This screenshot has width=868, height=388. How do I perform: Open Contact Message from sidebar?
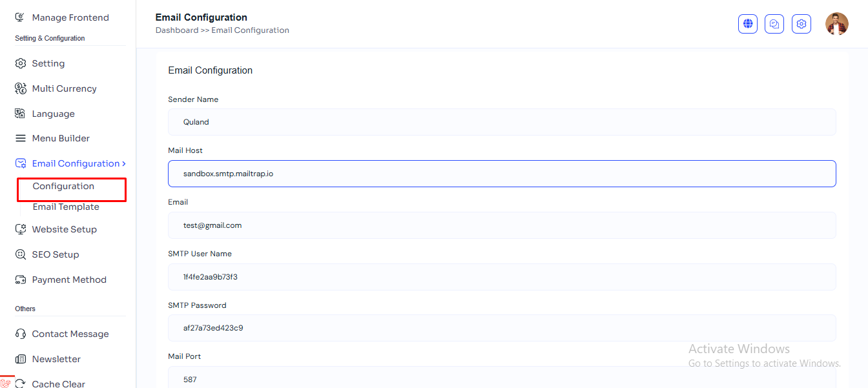click(x=70, y=334)
